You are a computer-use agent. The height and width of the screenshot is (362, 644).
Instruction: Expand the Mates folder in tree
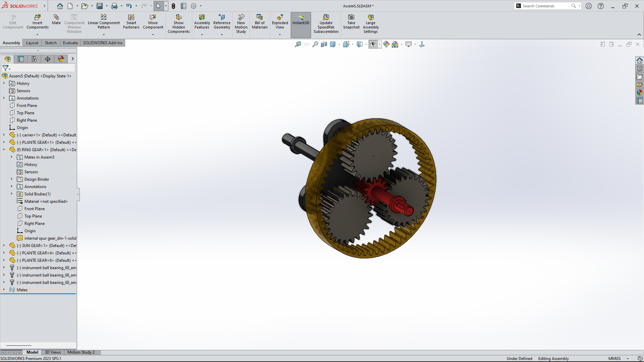[x=4, y=290]
